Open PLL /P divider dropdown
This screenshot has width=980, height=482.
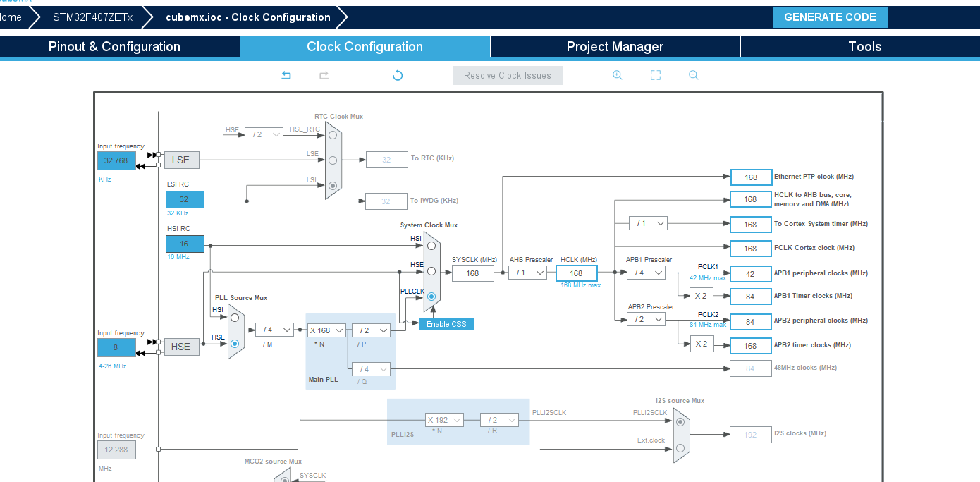click(371, 330)
